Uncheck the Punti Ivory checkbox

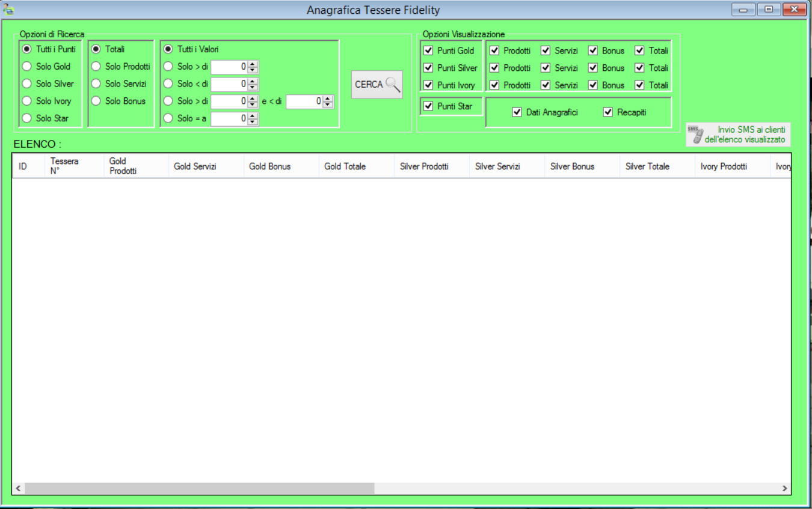(428, 85)
